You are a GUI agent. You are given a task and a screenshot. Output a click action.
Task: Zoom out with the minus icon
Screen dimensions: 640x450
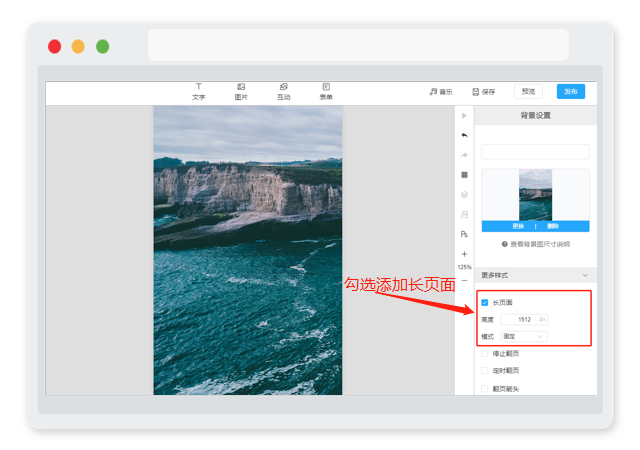click(x=464, y=281)
